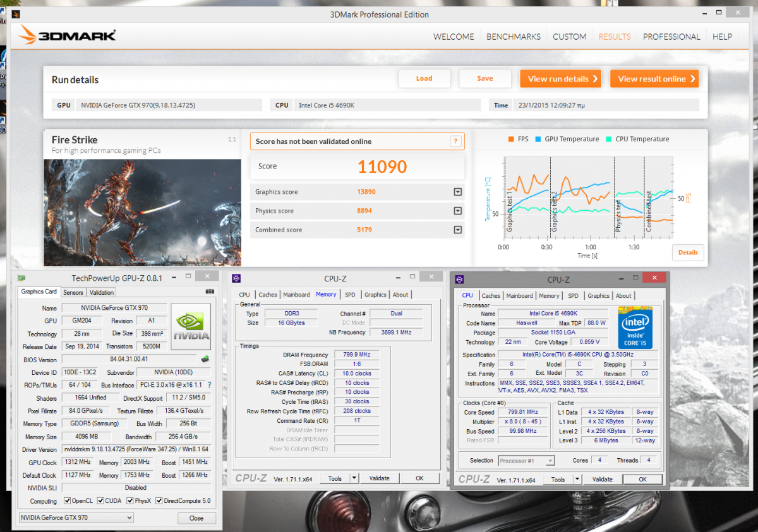This screenshot has width=758, height=532.
Task: Click the View result online button
Action: [x=654, y=79]
